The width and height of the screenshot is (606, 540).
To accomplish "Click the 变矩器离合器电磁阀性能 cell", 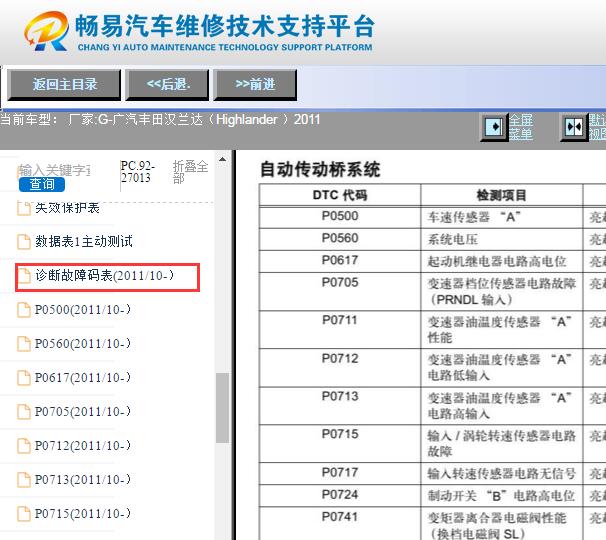I will click(x=502, y=524).
